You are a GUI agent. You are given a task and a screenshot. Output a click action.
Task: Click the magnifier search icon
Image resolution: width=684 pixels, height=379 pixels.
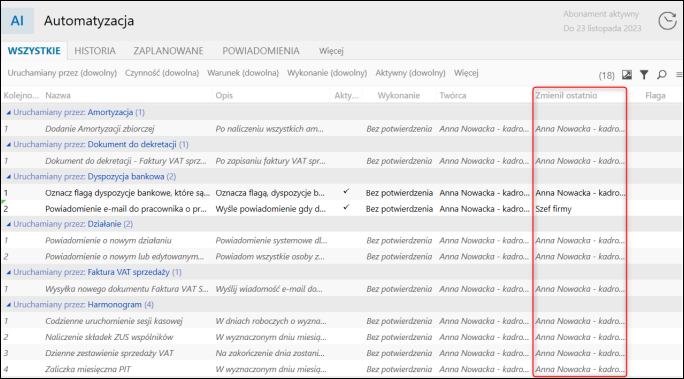point(662,75)
